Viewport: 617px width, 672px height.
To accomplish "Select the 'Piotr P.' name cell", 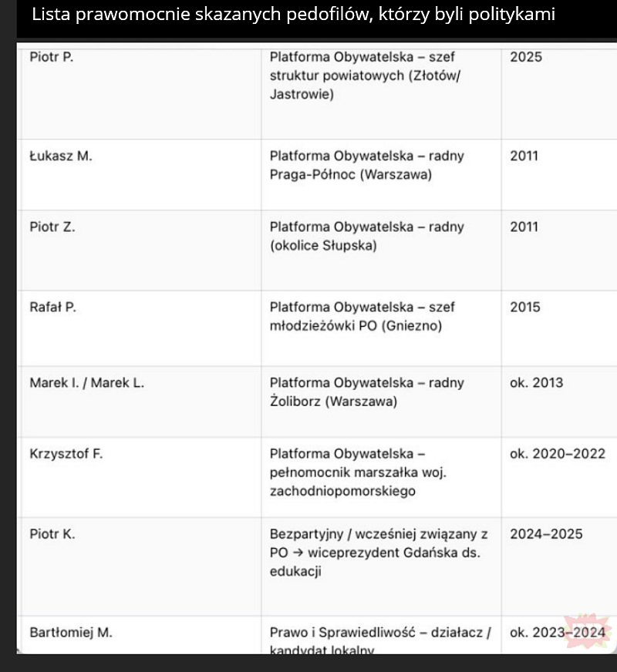I will 52,57.
